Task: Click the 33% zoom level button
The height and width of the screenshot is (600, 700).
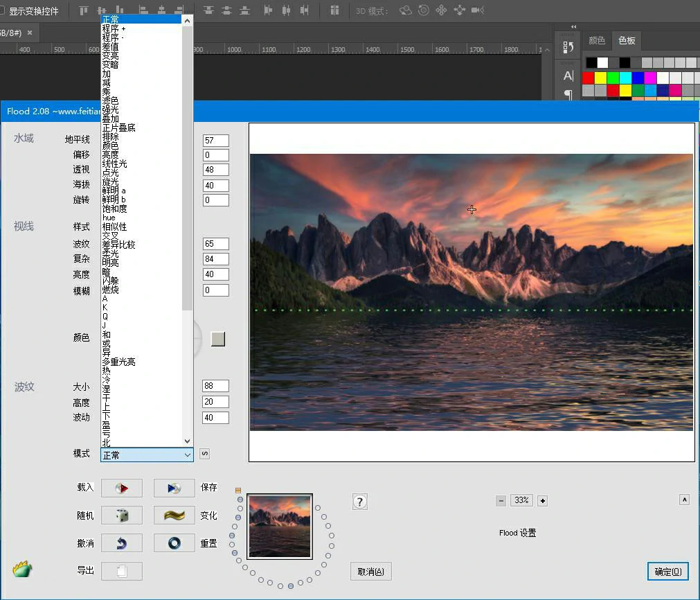Action: pos(521,500)
